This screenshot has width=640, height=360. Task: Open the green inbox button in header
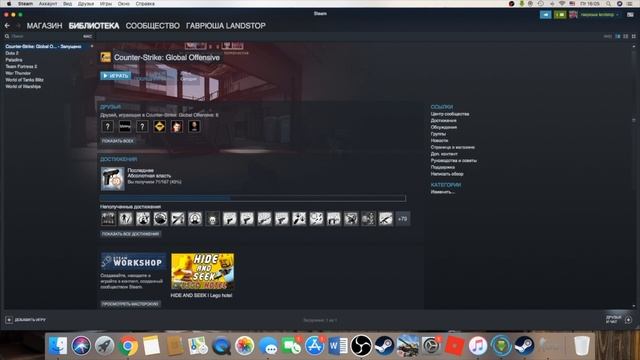point(560,15)
